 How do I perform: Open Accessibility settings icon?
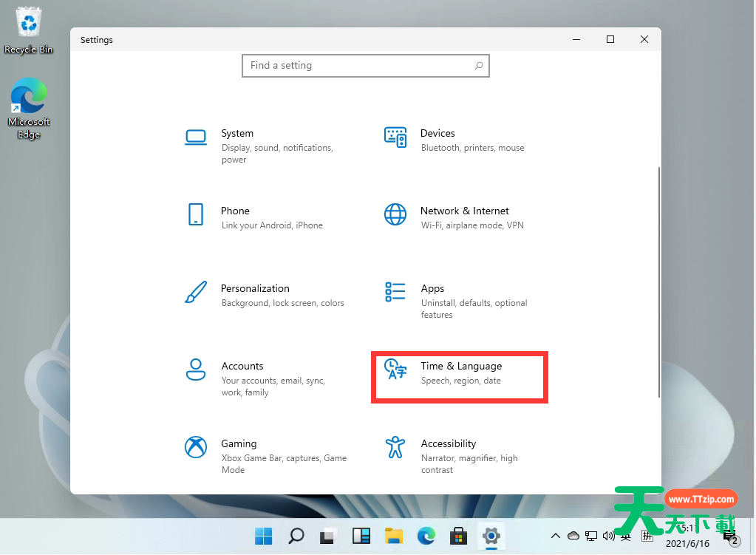point(395,447)
